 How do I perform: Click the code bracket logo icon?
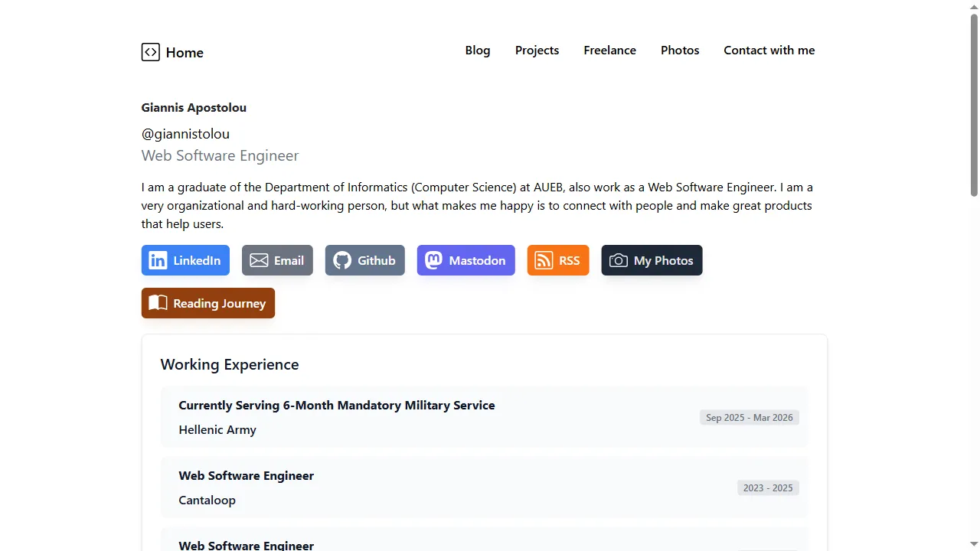pyautogui.click(x=151, y=52)
